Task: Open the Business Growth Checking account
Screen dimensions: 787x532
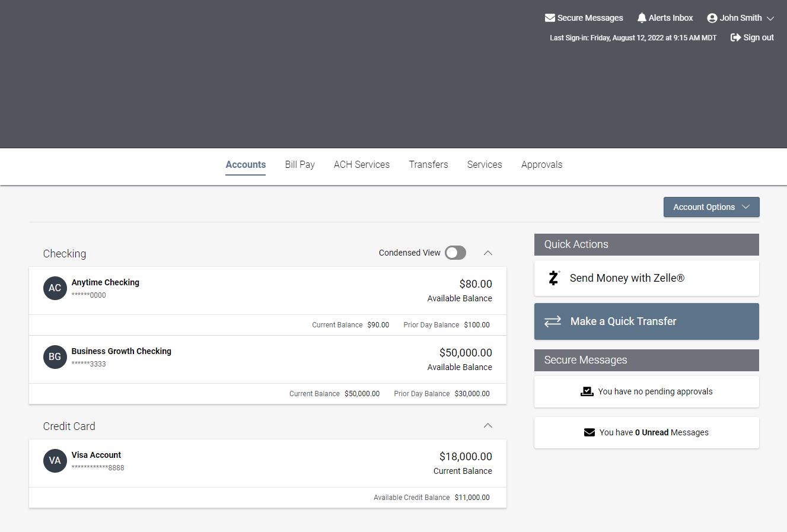Action: click(x=122, y=351)
